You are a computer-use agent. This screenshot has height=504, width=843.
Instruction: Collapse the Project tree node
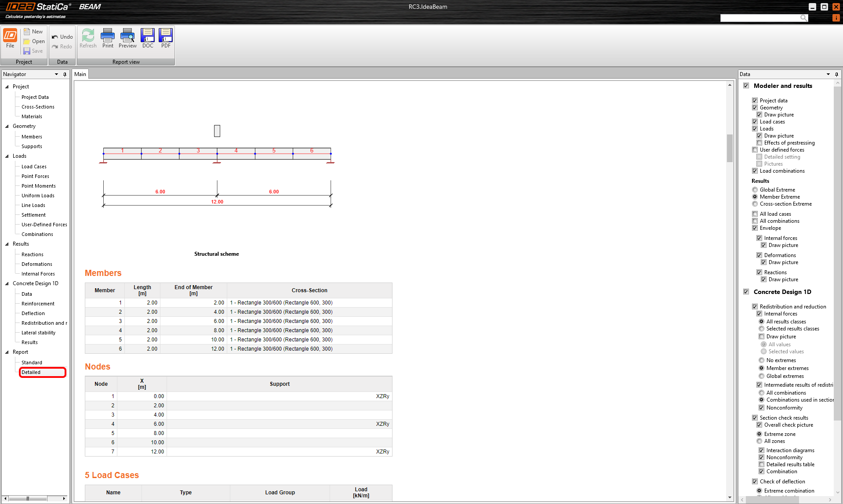[x=7, y=87]
